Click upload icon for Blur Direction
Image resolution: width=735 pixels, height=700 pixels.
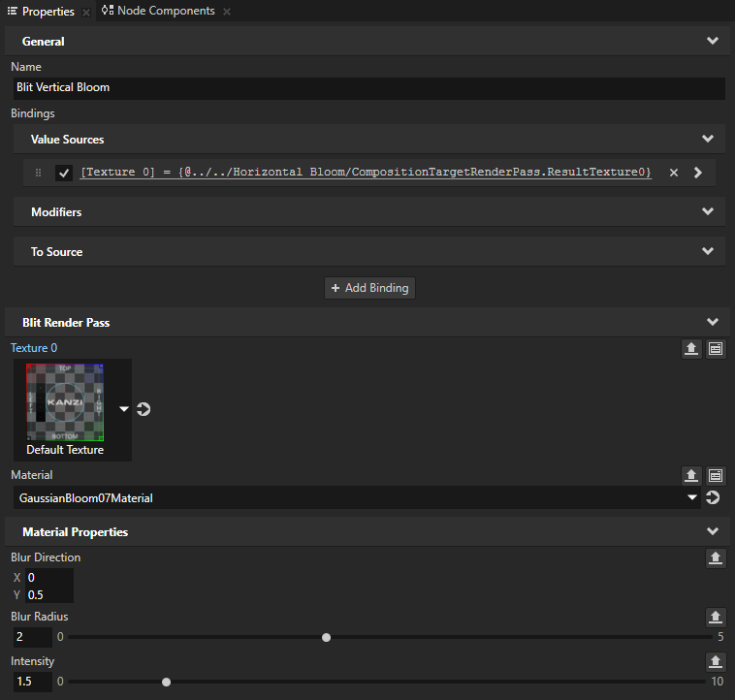[715, 557]
